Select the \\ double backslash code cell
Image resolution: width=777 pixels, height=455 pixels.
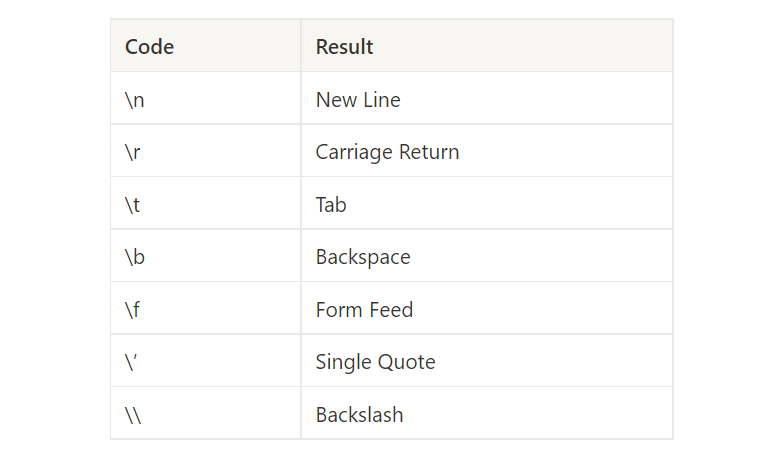click(206, 413)
